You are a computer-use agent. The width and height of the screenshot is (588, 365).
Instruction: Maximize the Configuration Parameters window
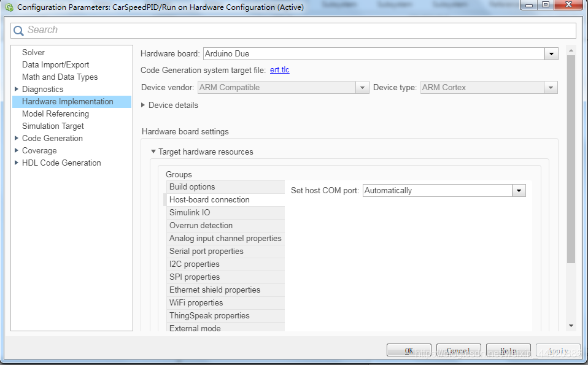click(x=546, y=6)
